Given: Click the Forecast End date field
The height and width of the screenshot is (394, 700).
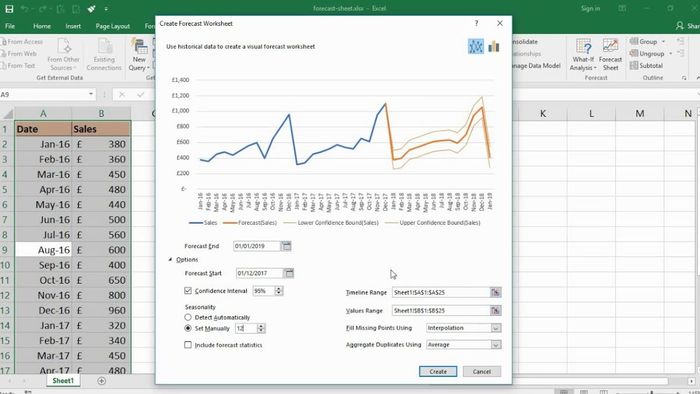Looking at the screenshot, I should coord(257,246).
